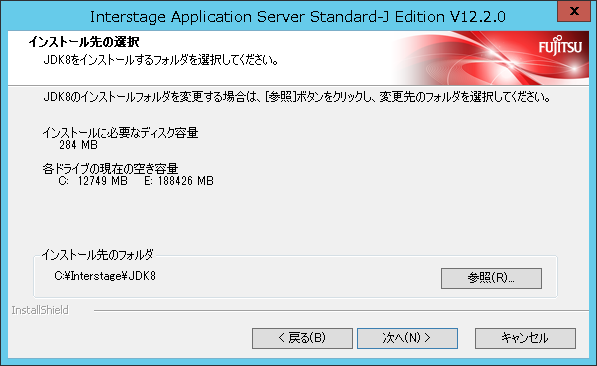This screenshot has height=366, width=597.
Task: Cancel the installation via キャンセル
Action: point(525,338)
